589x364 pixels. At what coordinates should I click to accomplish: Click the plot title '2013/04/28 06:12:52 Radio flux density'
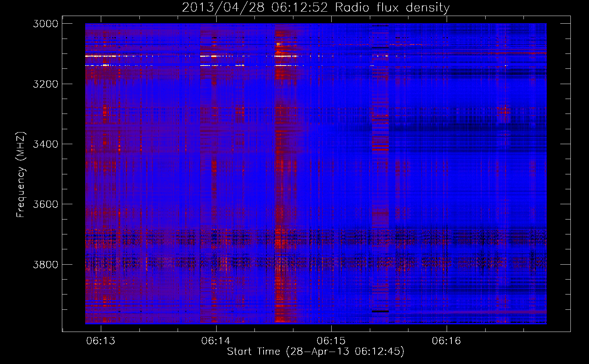pyautogui.click(x=316, y=7)
